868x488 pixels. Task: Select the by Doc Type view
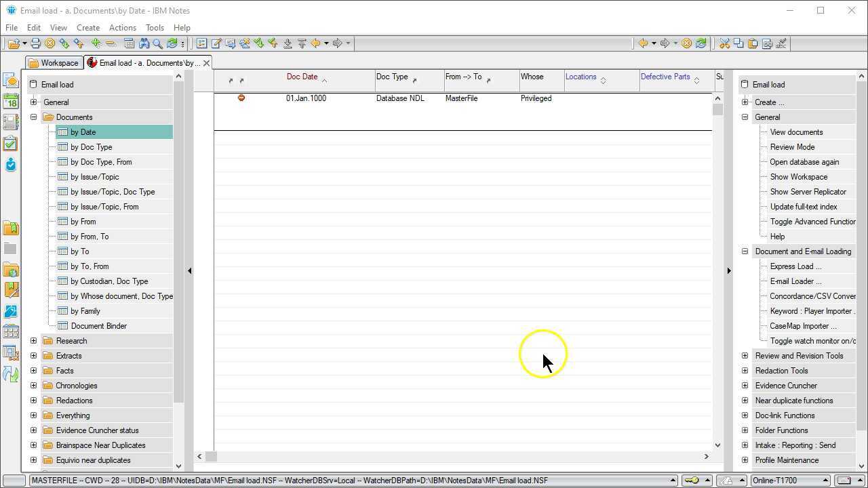[91, 147]
